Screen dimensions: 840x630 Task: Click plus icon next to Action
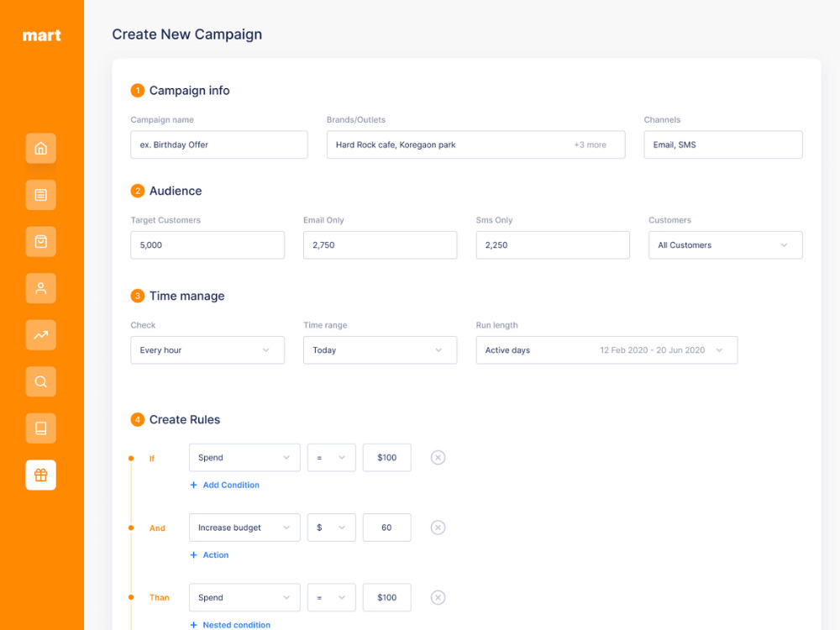coord(193,555)
